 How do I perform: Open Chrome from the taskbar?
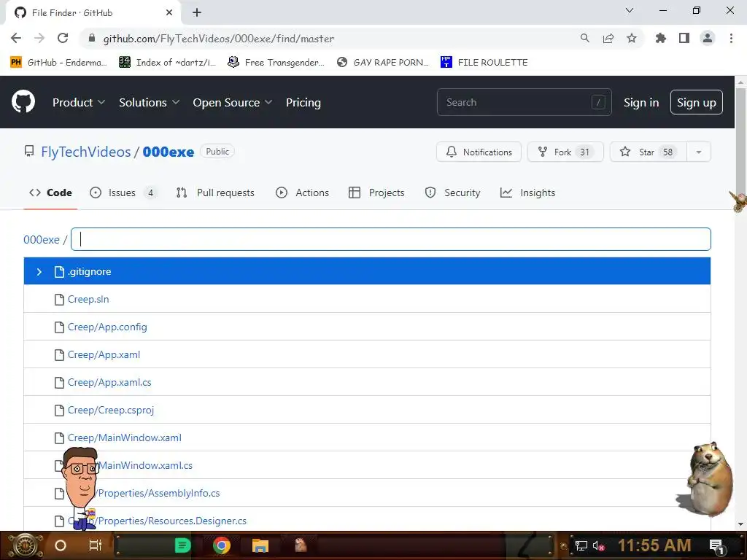click(222, 545)
